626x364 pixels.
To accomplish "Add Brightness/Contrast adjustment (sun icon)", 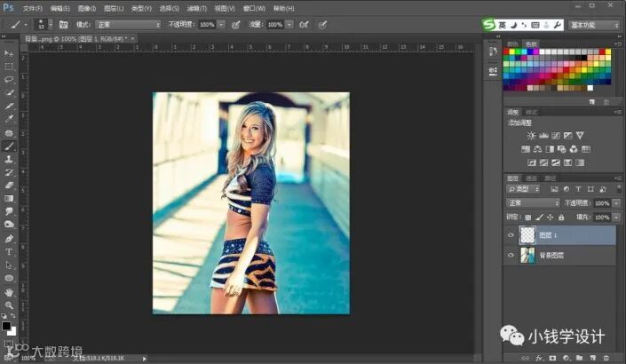I will pyautogui.click(x=531, y=136).
